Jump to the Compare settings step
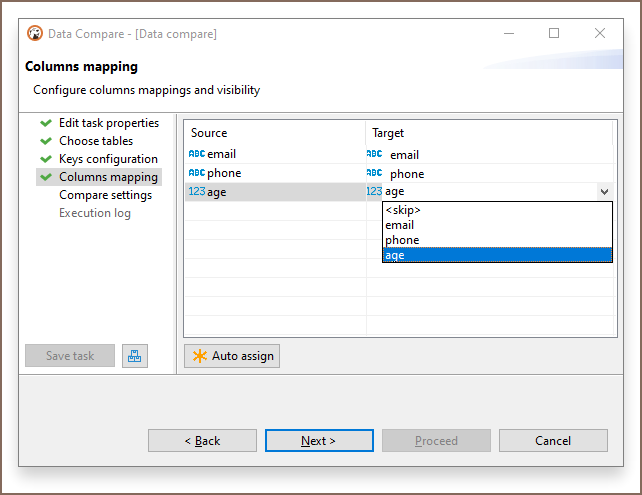This screenshot has width=642, height=495. (106, 195)
